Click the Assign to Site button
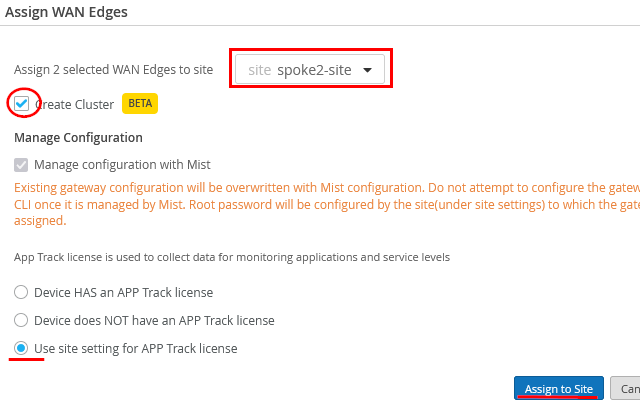The width and height of the screenshot is (640, 417). pos(559,389)
